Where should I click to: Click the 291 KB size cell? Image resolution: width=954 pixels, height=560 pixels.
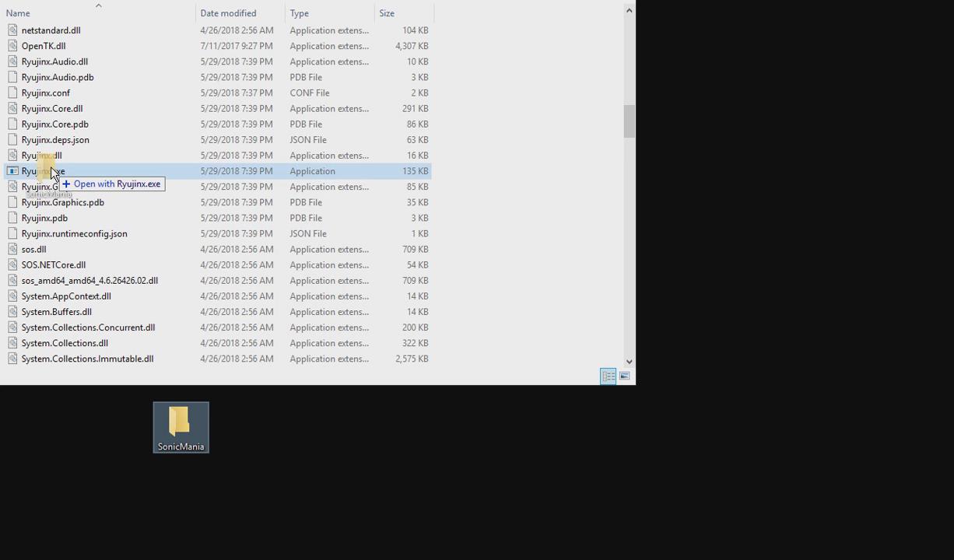[x=416, y=108]
